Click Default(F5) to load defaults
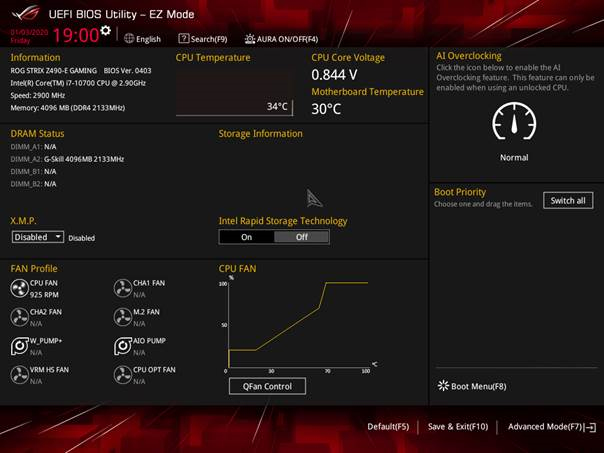 (388, 427)
